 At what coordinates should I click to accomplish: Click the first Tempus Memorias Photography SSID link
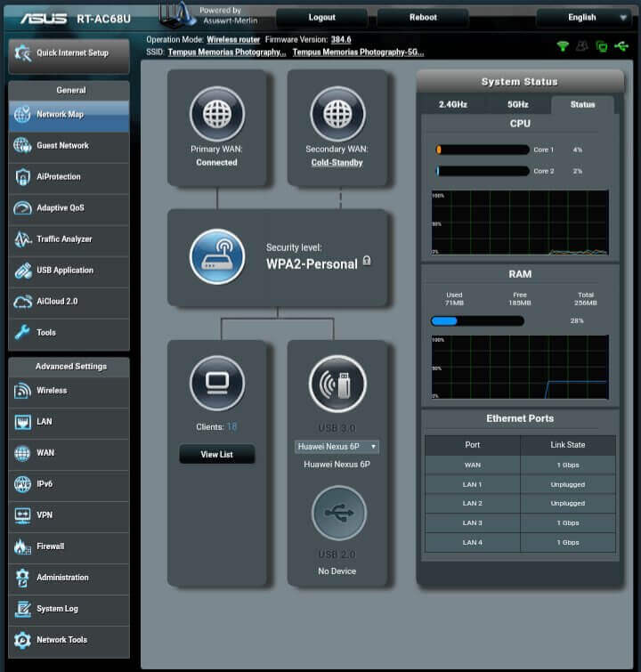(227, 53)
